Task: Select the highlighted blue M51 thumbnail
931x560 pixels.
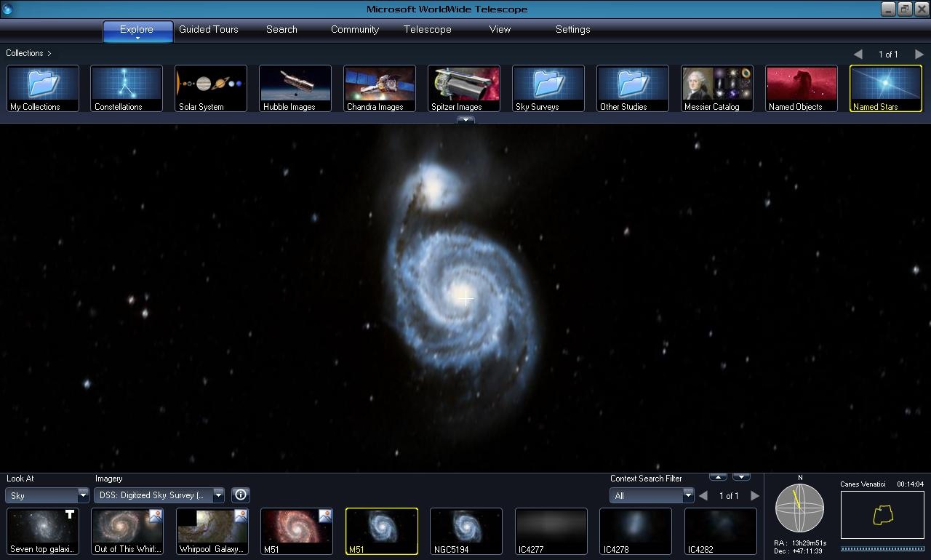Action: coord(382,531)
